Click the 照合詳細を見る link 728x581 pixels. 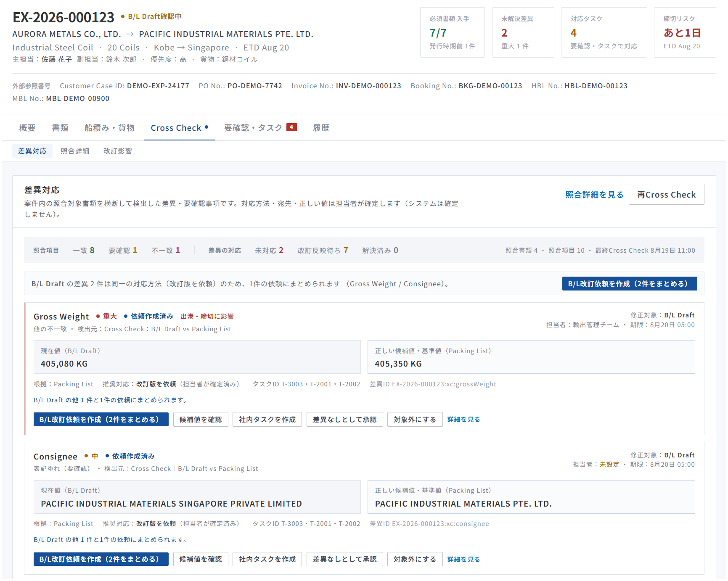594,195
